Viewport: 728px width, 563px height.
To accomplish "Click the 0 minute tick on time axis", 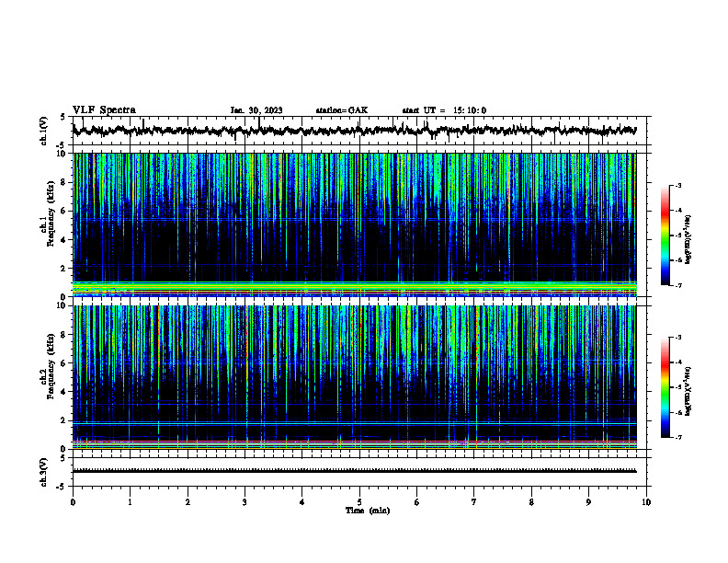I will (73, 502).
